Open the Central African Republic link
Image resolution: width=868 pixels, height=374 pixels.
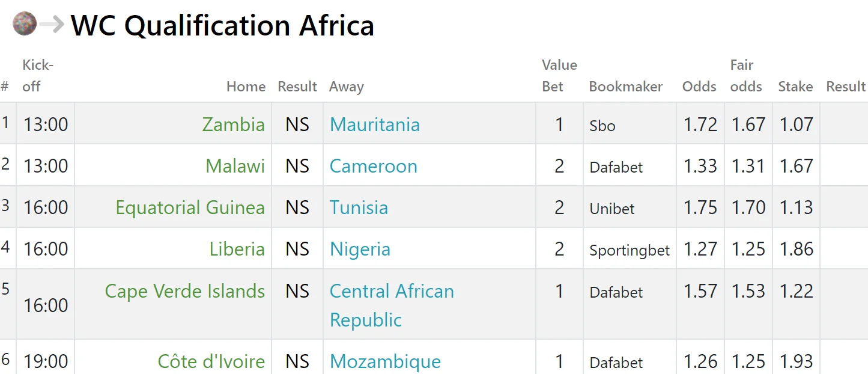(x=392, y=305)
